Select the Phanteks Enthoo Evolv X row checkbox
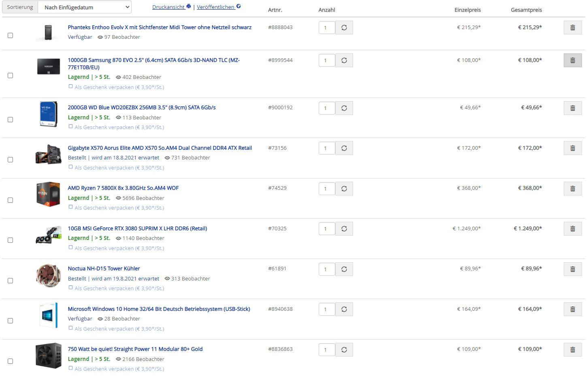588x378 pixels. [x=11, y=36]
